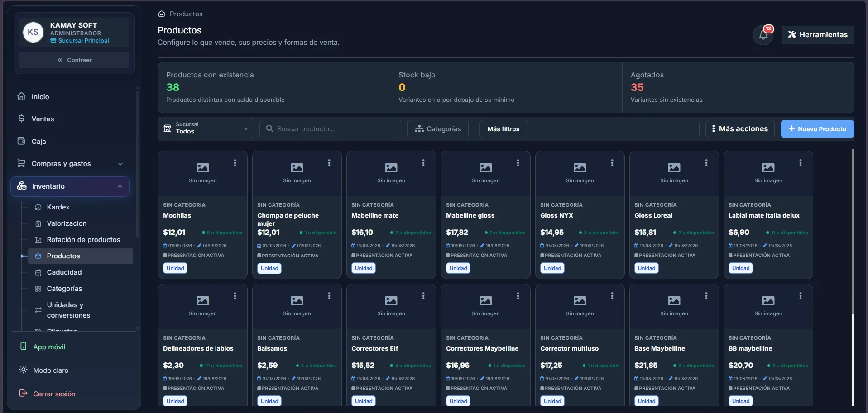Click the Correctores Elf product name
Image resolution: width=868 pixels, height=413 pixels.
coord(375,348)
